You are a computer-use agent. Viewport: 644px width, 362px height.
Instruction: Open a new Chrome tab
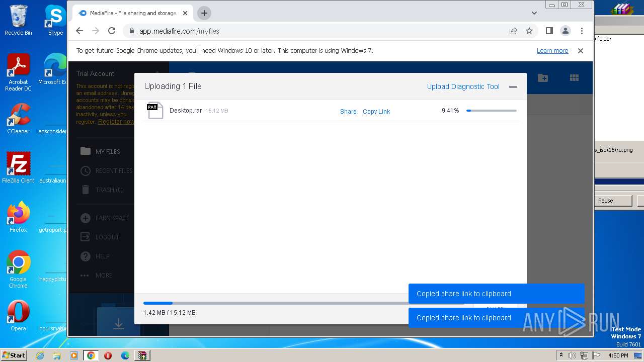coord(204,13)
